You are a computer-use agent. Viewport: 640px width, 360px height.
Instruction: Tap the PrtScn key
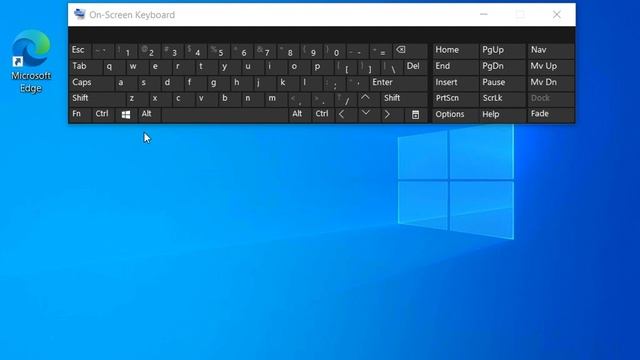tap(455, 99)
